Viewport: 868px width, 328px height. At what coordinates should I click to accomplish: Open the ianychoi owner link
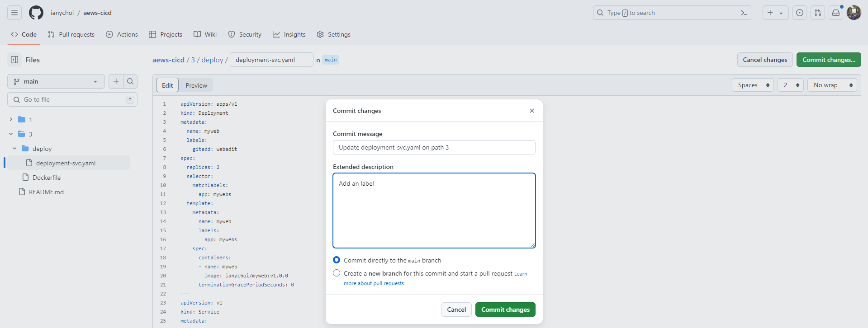click(x=62, y=13)
